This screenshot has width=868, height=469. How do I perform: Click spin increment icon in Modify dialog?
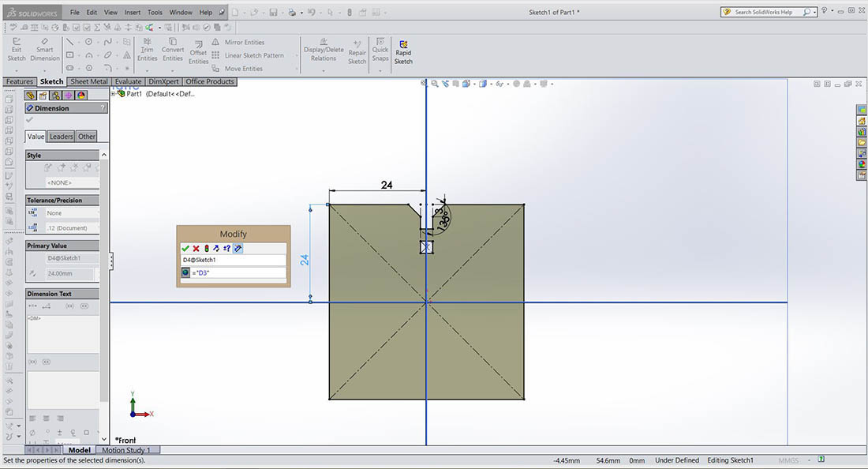point(227,249)
